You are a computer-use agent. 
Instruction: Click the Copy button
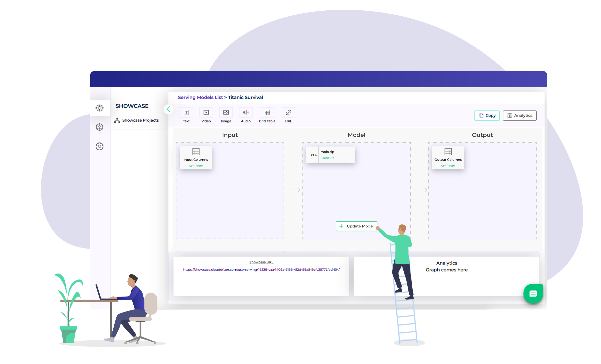click(487, 115)
